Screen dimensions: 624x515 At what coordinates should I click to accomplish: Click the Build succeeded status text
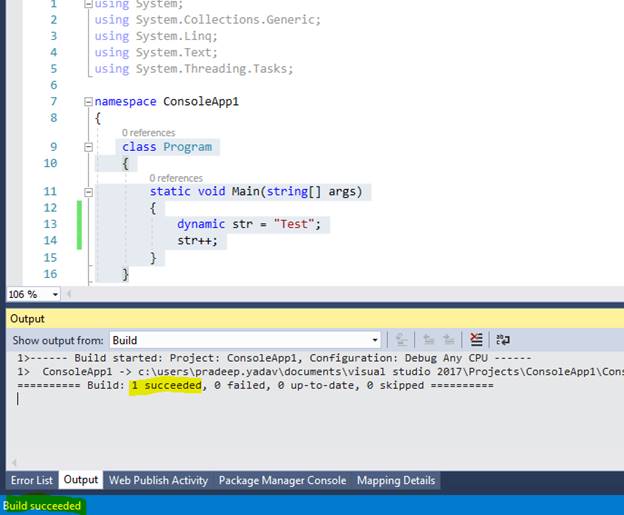(x=42, y=506)
